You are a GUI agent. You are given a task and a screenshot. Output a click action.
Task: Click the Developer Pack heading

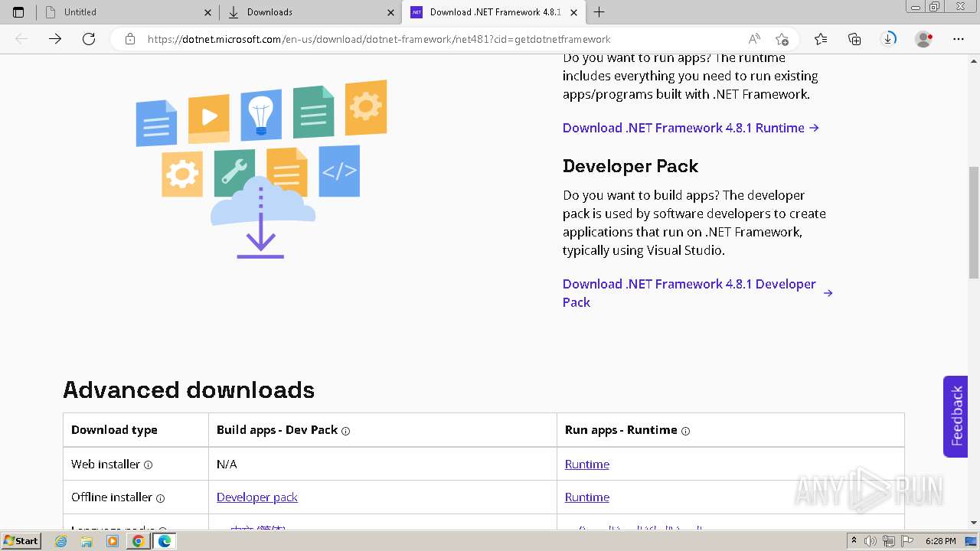pos(630,166)
